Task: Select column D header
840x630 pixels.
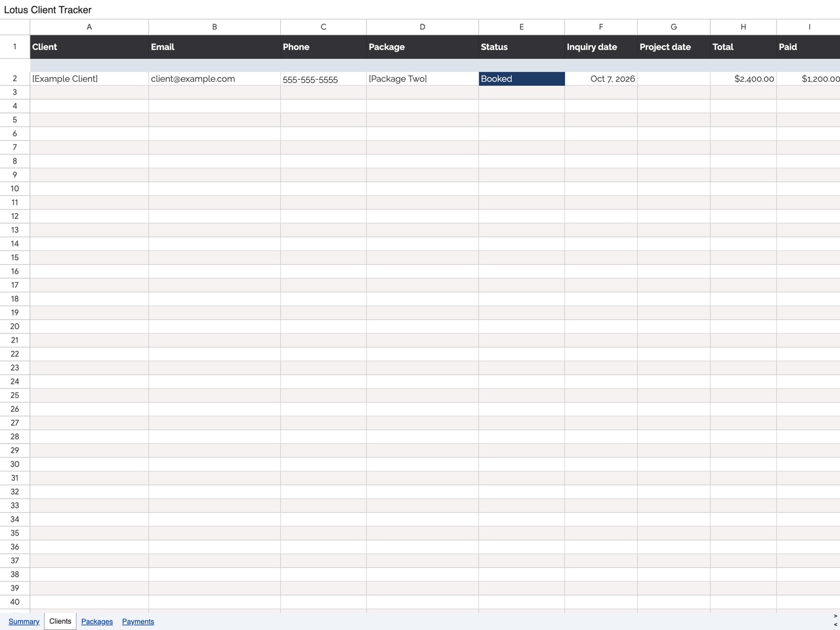Action: tap(423, 27)
